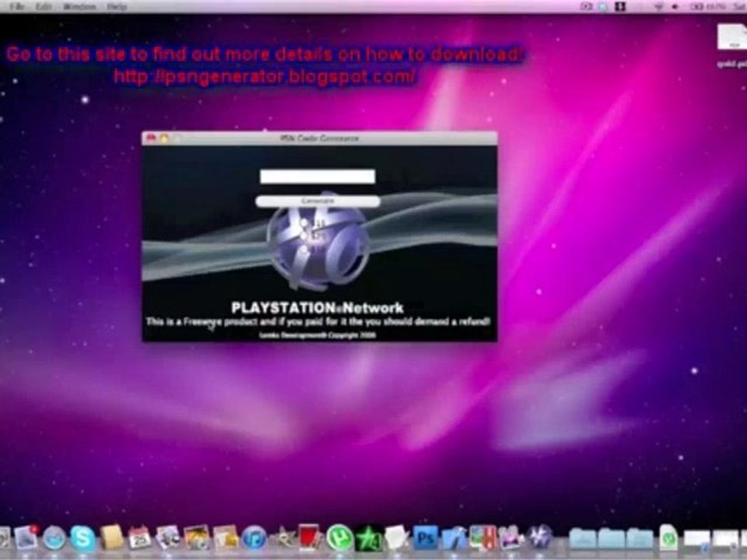The height and width of the screenshot is (560, 747).
Task: Open the iCal calendar Dock icon
Action: [x=139, y=538]
